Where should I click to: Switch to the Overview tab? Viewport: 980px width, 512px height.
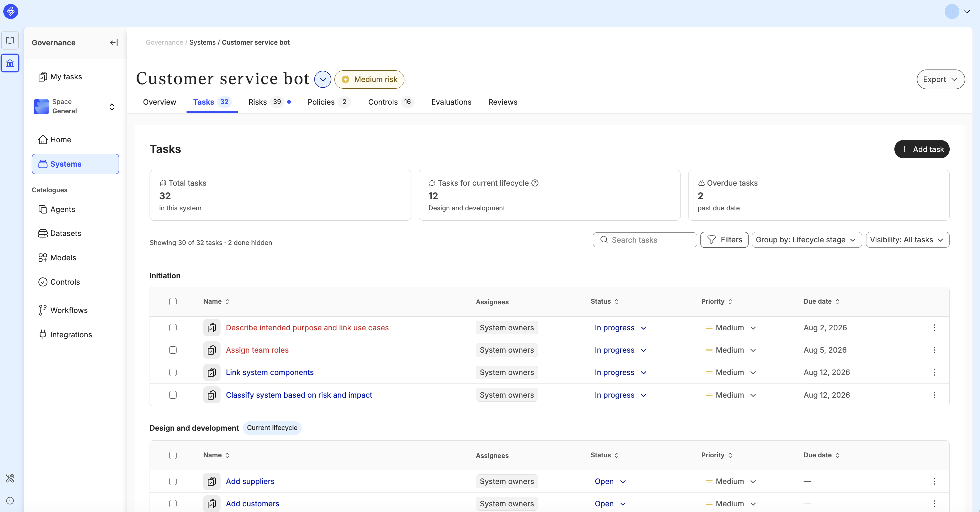click(160, 102)
